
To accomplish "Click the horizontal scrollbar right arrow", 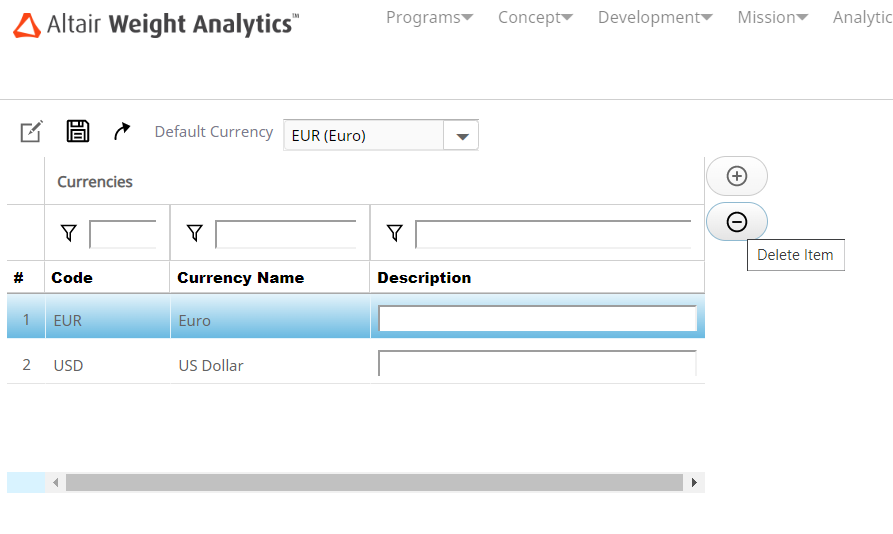I will point(694,483).
